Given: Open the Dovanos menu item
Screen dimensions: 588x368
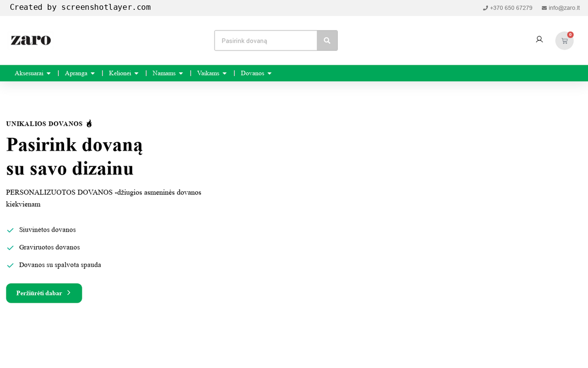Looking at the screenshot, I should [x=252, y=73].
